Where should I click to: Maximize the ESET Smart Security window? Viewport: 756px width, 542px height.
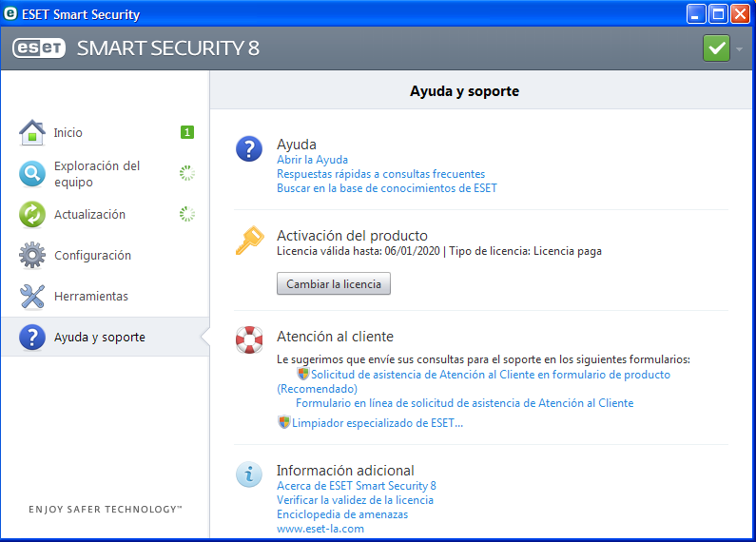coord(717,14)
